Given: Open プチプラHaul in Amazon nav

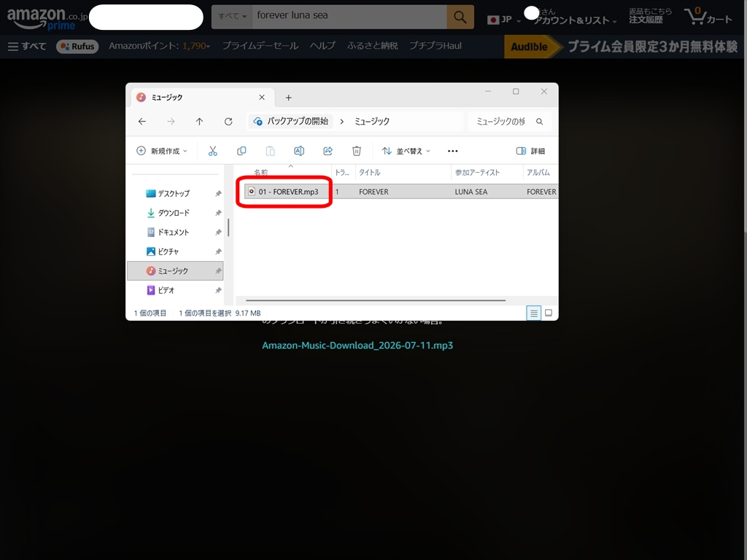Looking at the screenshot, I should 436,46.
